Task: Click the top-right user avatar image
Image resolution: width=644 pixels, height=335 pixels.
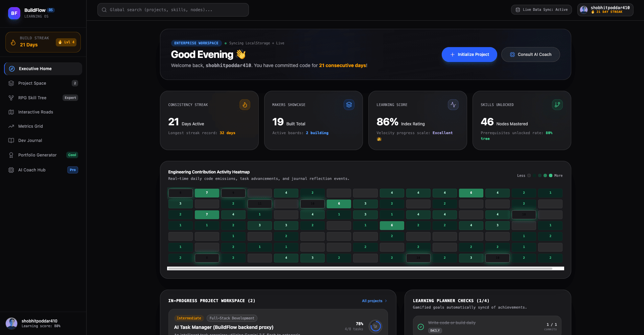Action: pos(584,10)
